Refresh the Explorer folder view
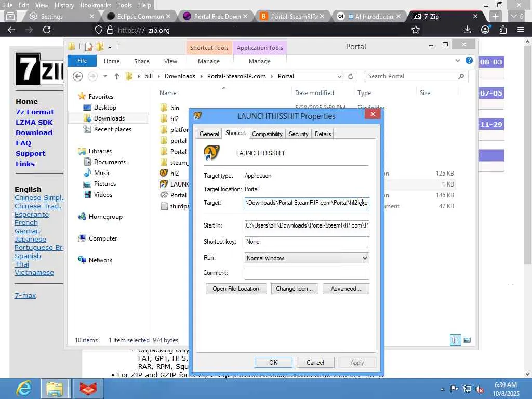The height and width of the screenshot is (399, 532). click(351, 76)
